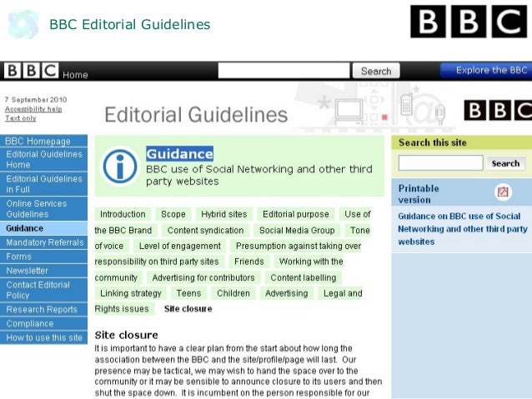Click the large BBC logo in the page header
Screen dimensions: 532x399
click(469, 22)
